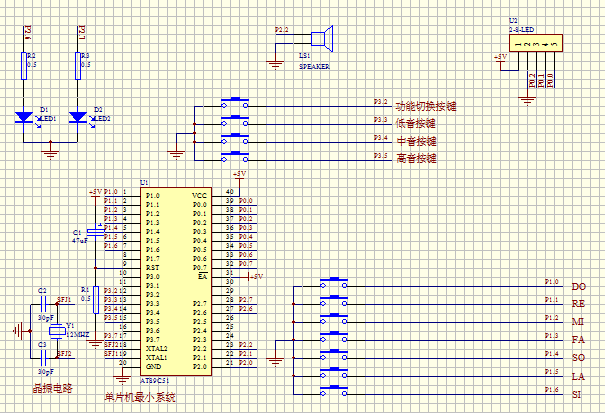605x413 pixels.
Task: Click the SO note label
Action: coord(578,357)
